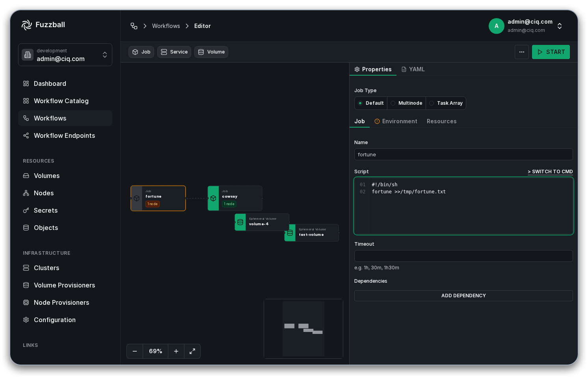
Task: Click the Name input field 'fortune'
Action: pos(463,154)
